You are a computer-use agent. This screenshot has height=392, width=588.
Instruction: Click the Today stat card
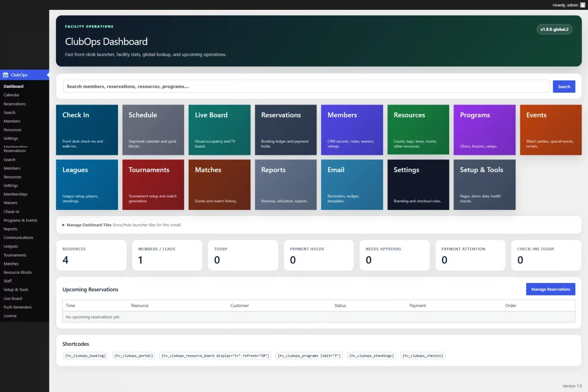click(243, 255)
